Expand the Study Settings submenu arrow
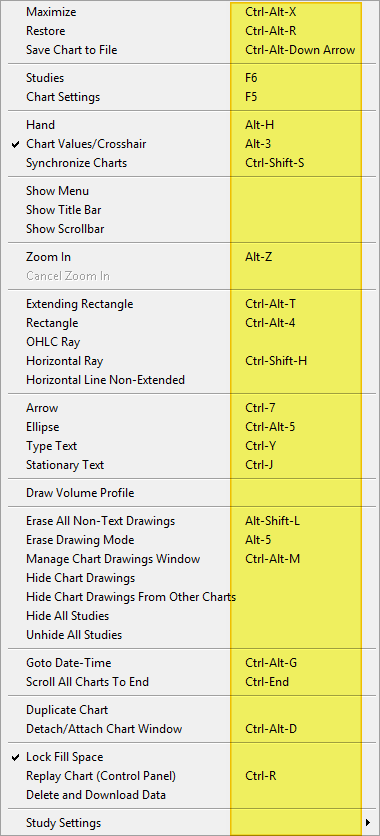The image size is (380, 836). [368, 823]
